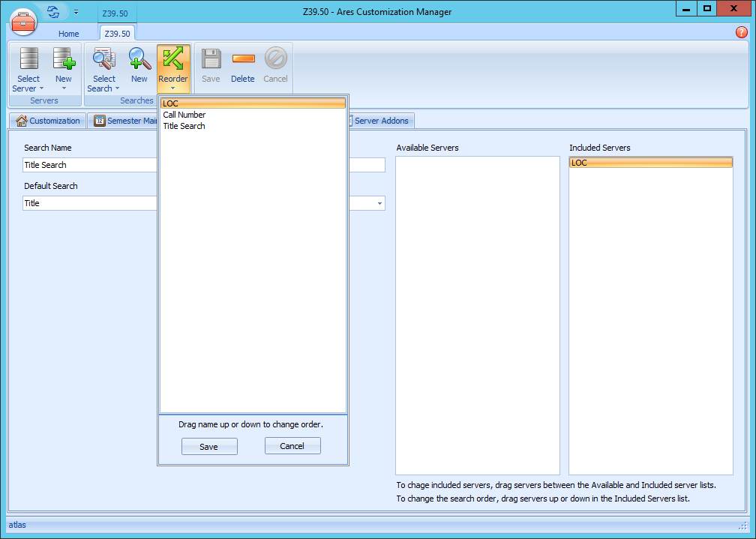
Task: Switch to the Home ribbon tab
Action: click(x=69, y=34)
